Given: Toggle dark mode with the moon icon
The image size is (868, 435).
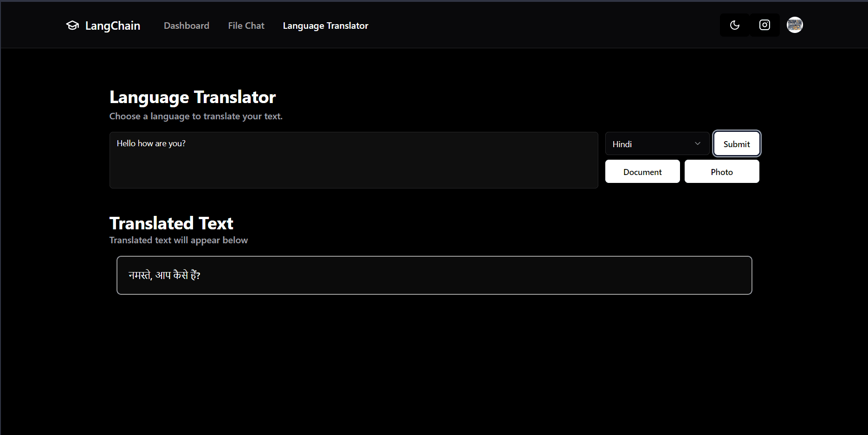Looking at the screenshot, I should (734, 25).
